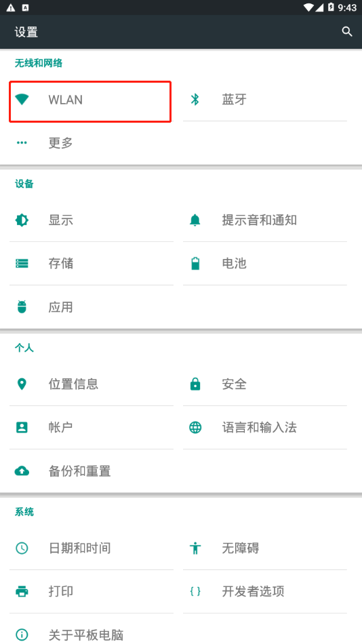
Task: Tap the Bluetooth icon beside 蓝牙
Action: point(195,99)
